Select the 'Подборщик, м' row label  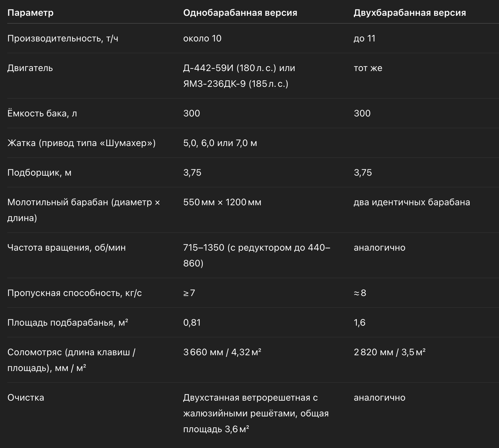tap(39, 173)
